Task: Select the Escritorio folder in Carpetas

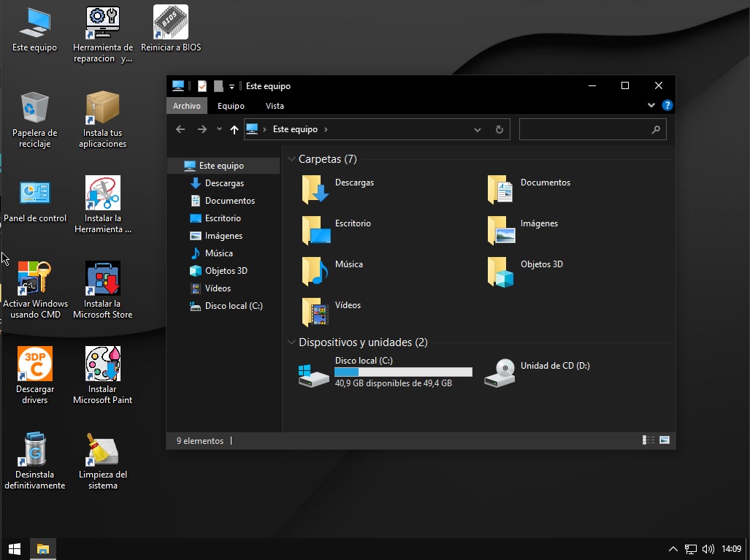Action: pyautogui.click(x=336, y=230)
